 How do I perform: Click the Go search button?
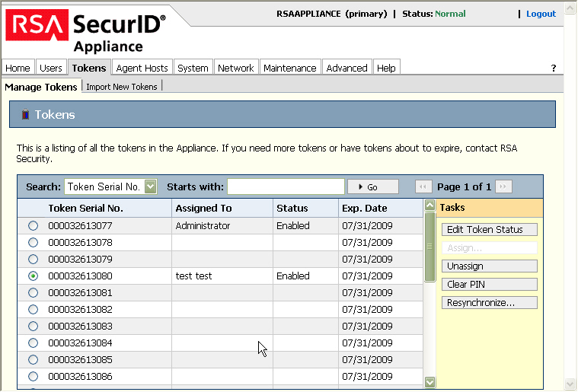point(373,186)
